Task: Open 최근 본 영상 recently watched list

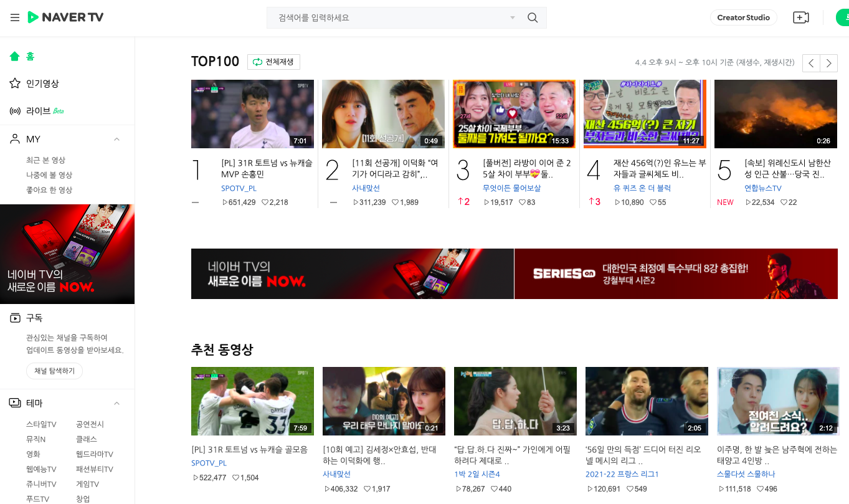Action: (x=45, y=160)
